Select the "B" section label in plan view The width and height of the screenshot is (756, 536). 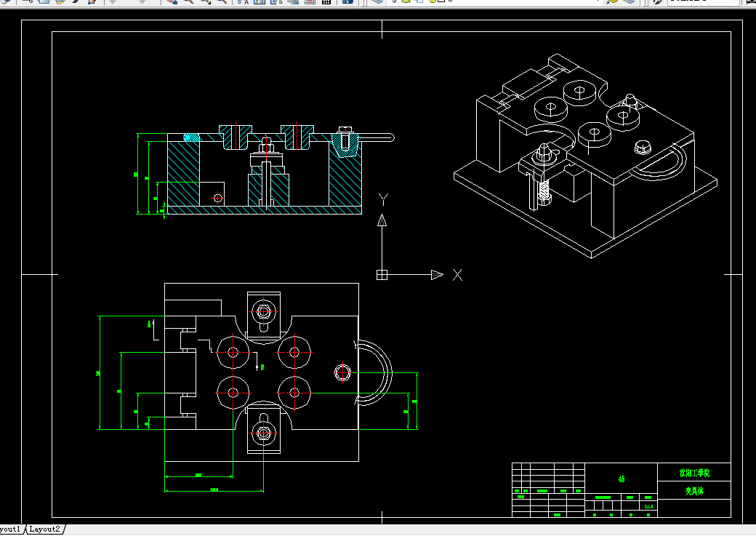(262, 367)
